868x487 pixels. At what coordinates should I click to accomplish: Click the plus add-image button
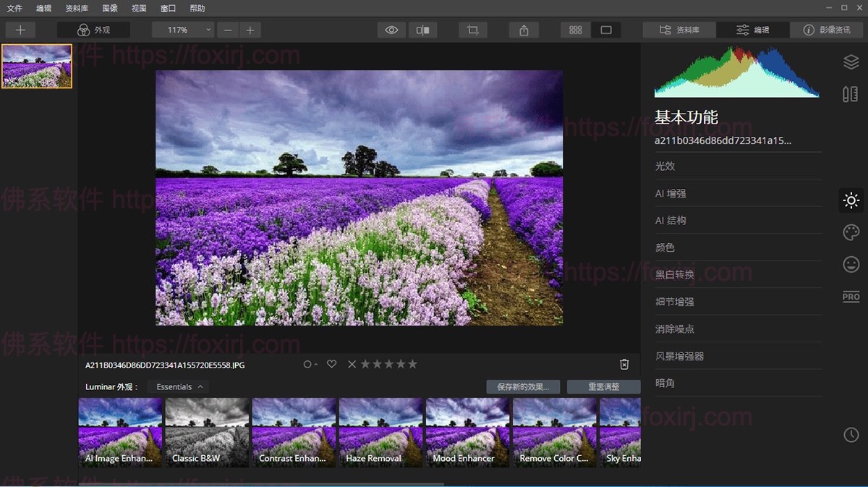(x=20, y=30)
